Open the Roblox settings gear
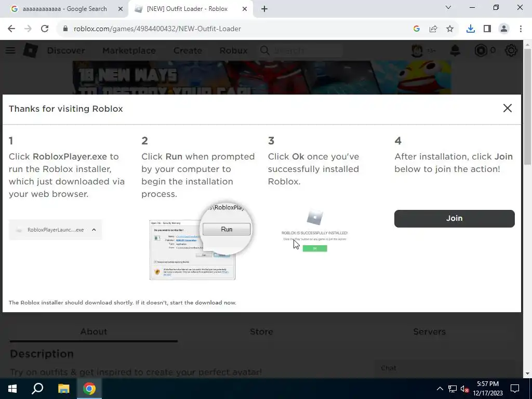 point(511,50)
